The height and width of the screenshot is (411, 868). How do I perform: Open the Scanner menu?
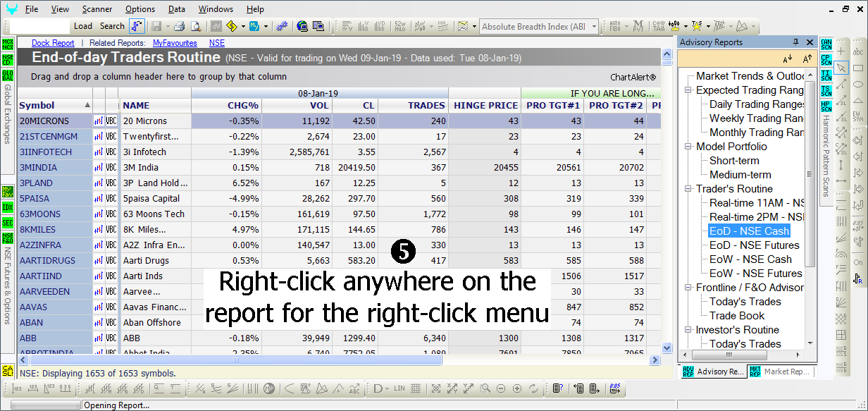coord(97,9)
